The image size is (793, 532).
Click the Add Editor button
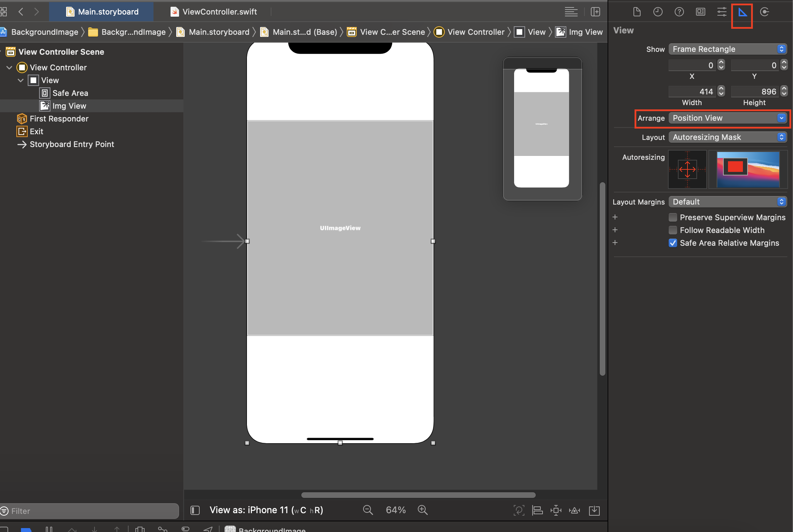595,12
